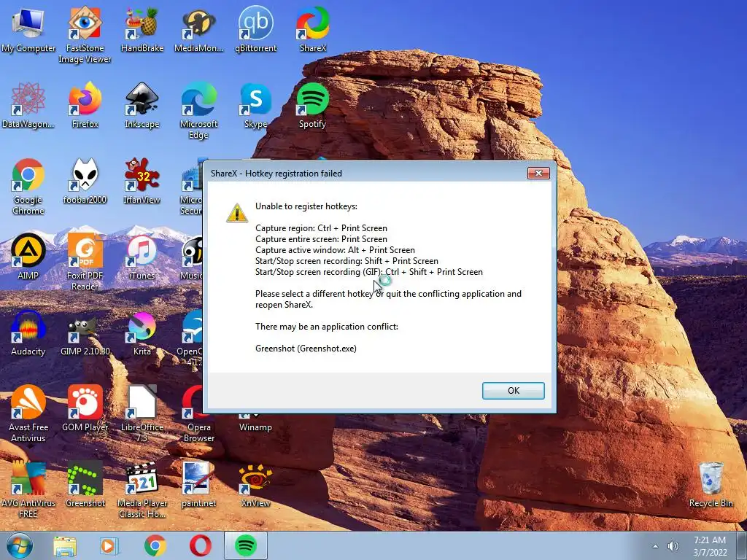Select the My Computer desktop icon

pyautogui.click(x=28, y=31)
